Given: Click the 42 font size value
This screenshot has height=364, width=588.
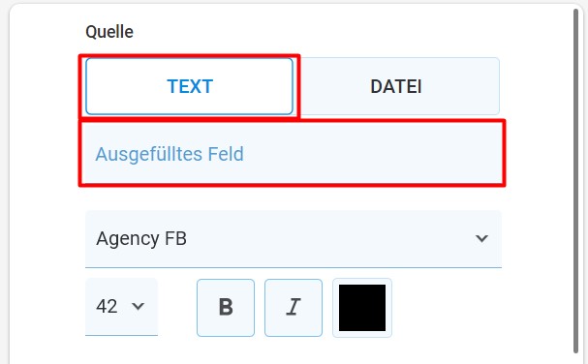Looking at the screenshot, I should (x=107, y=306).
